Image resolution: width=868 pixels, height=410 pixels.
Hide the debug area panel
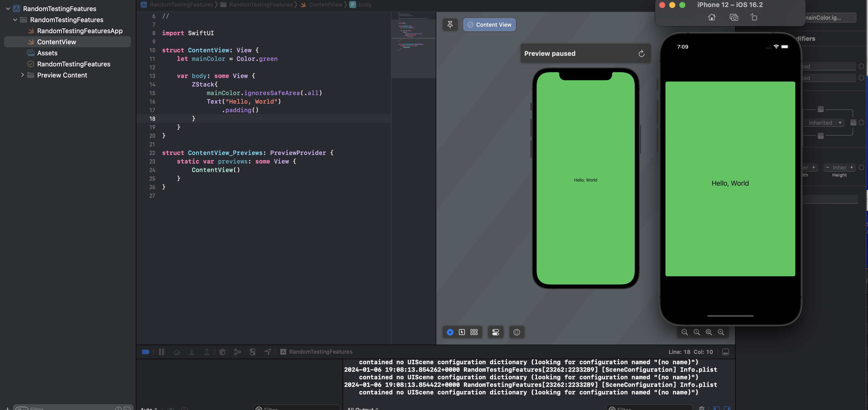point(726,352)
